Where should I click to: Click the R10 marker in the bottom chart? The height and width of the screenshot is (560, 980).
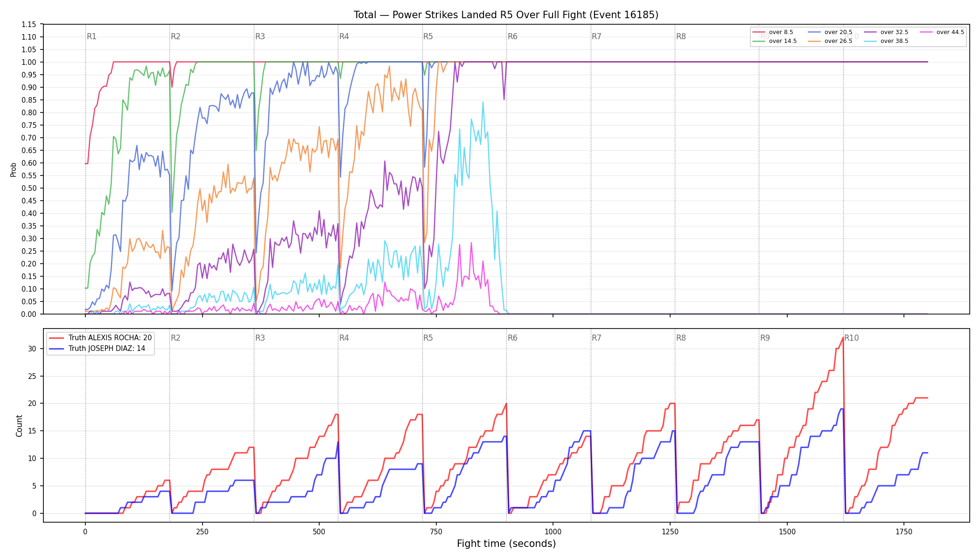coord(851,338)
